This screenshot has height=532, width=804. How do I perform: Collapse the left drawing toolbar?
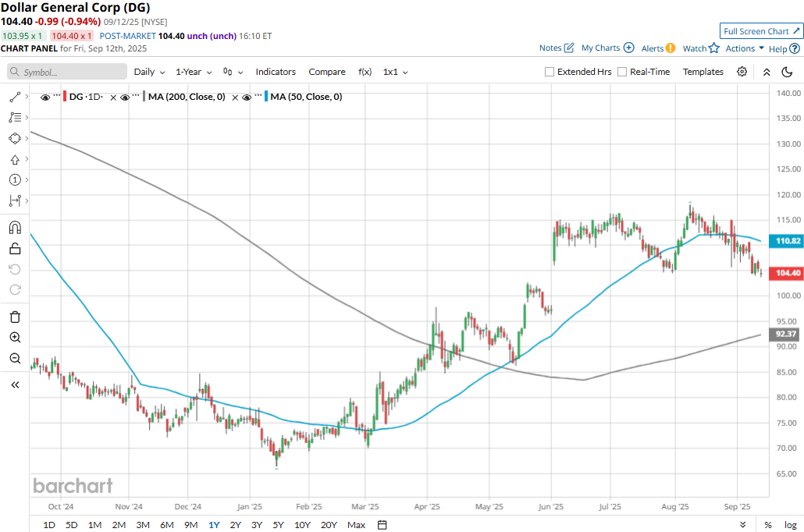coord(15,385)
